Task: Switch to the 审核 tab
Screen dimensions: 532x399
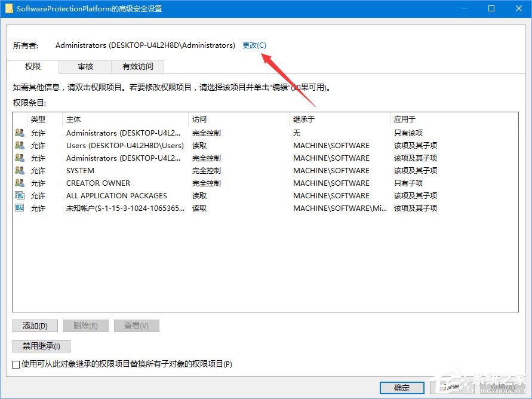Action: (x=85, y=67)
